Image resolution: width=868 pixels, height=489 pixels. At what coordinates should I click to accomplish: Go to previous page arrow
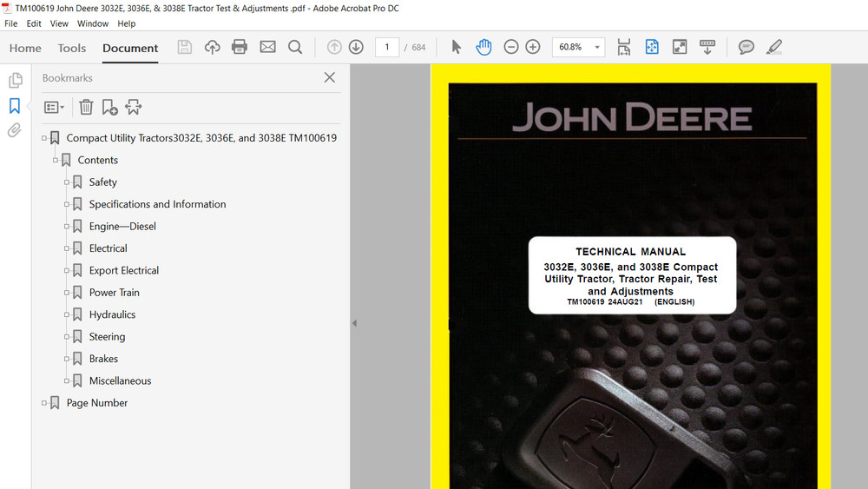coord(334,47)
